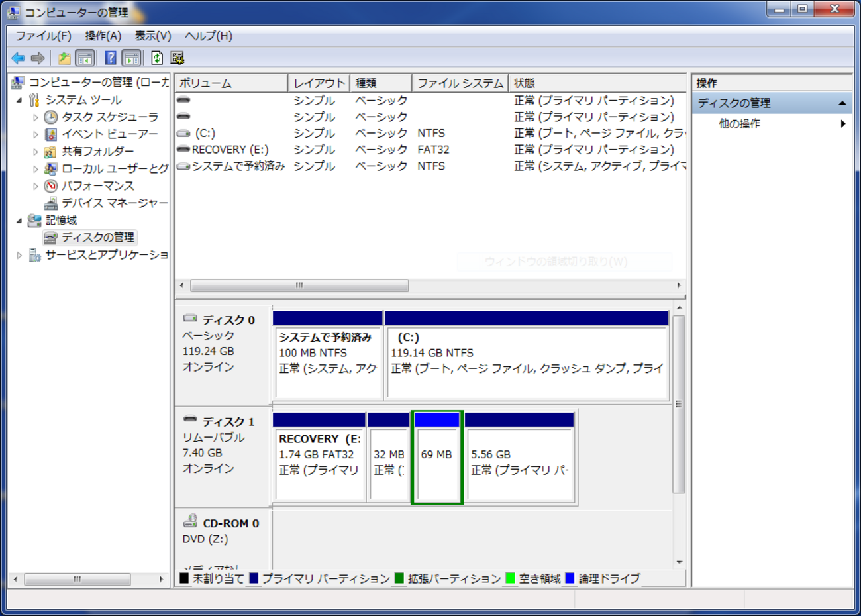This screenshot has height=616, width=861.
Task: Click the blue 論理ドライブ legend swatch
Action: (x=570, y=578)
